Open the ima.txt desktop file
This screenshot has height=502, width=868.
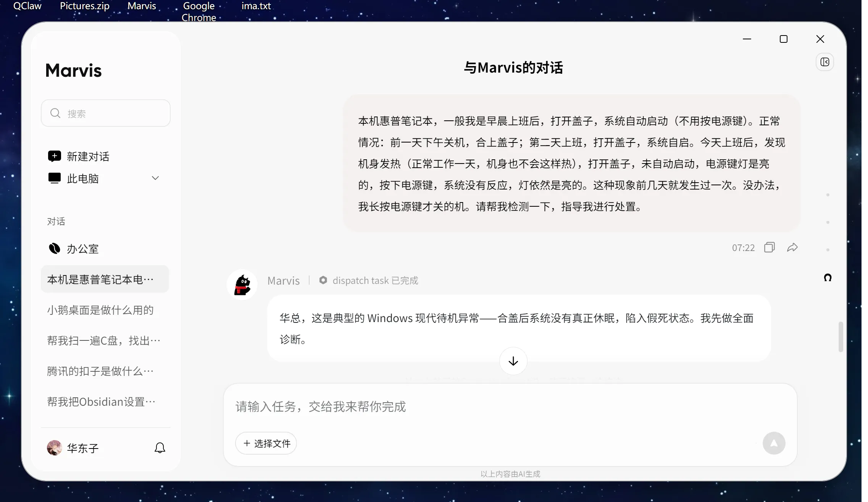(x=256, y=6)
